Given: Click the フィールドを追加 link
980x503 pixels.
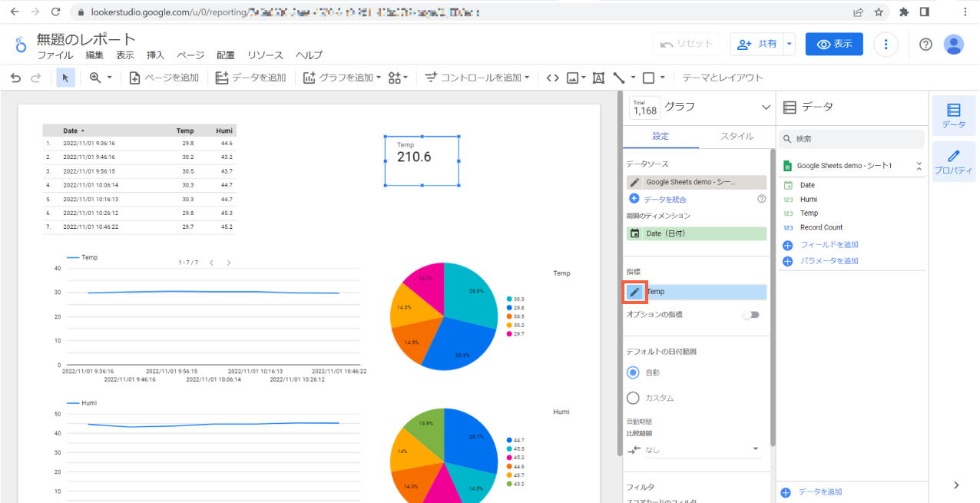Looking at the screenshot, I should click(x=829, y=245).
